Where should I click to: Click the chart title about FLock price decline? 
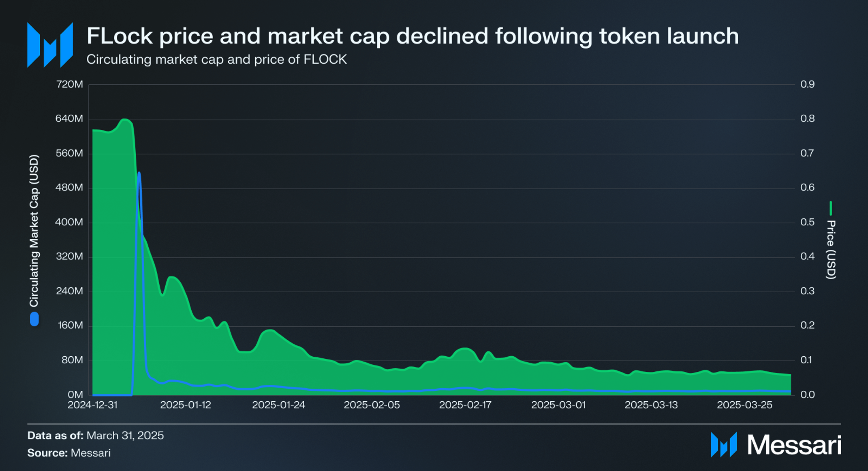coord(413,36)
